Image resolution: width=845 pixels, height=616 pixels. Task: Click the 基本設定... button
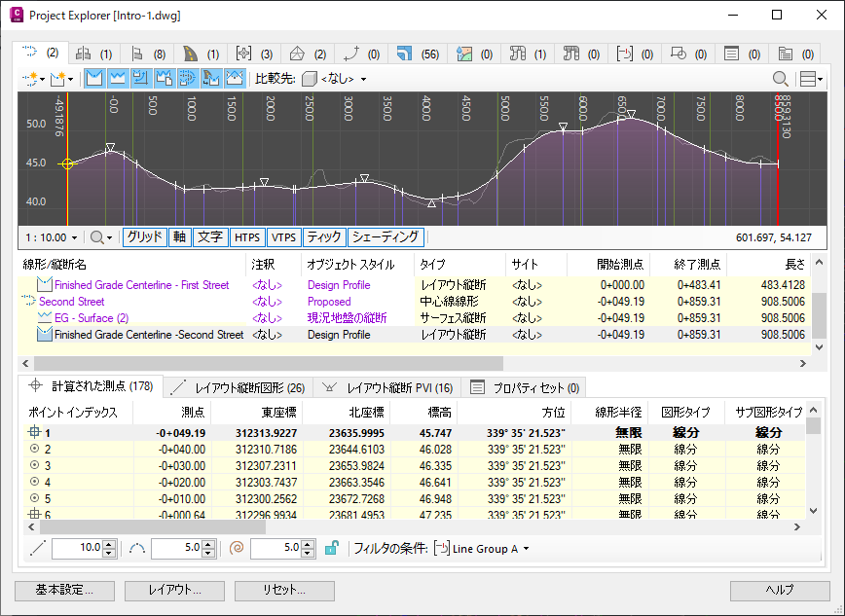pos(64,590)
